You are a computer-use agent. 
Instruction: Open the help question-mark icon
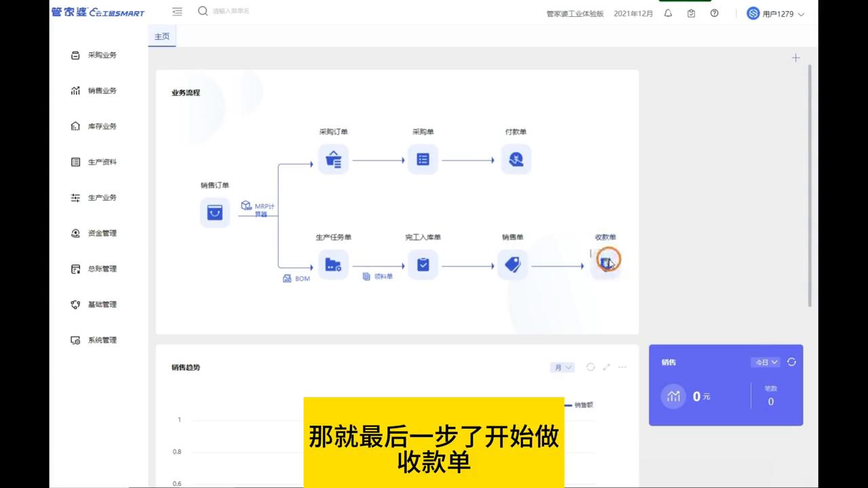point(714,13)
